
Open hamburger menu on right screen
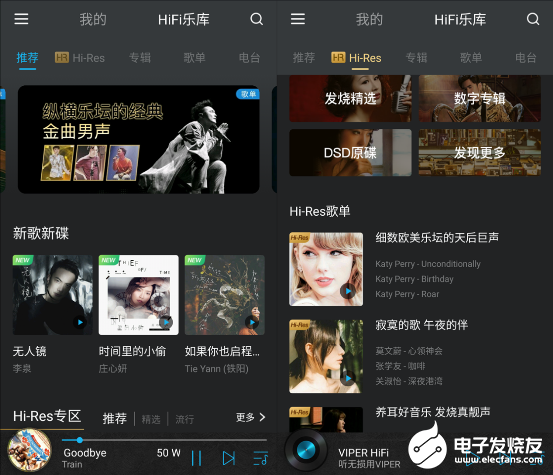click(x=298, y=19)
